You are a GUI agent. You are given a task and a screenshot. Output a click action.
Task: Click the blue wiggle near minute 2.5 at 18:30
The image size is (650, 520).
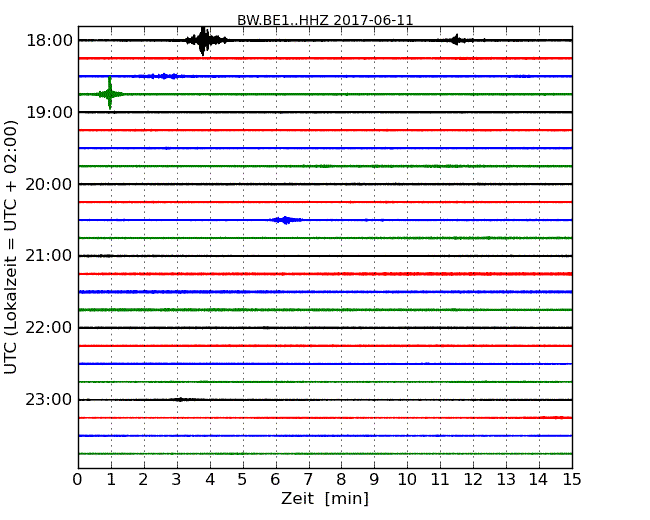pos(164,76)
